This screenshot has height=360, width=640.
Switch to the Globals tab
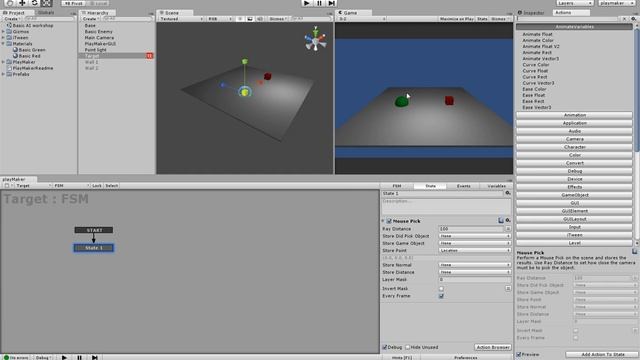click(46, 13)
